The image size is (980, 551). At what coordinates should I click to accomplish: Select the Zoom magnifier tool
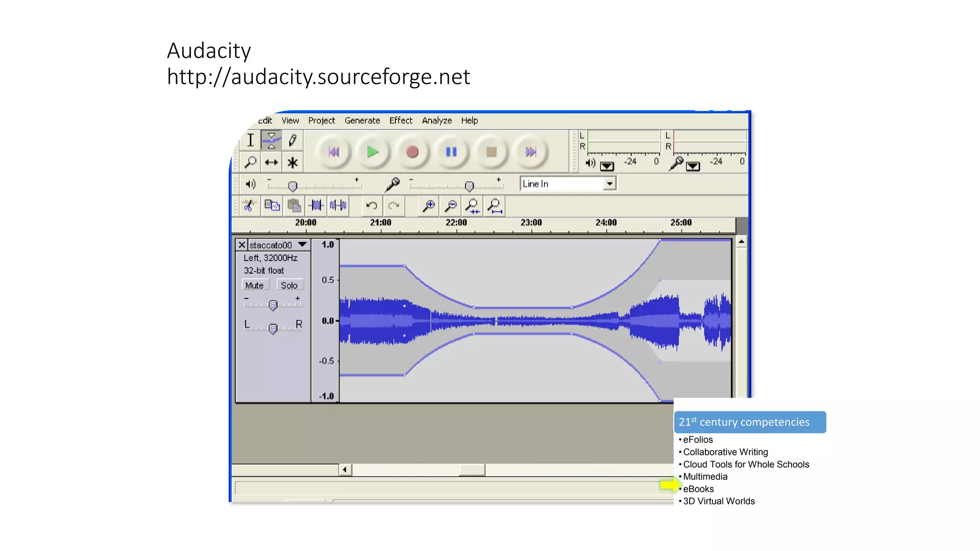(x=250, y=163)
